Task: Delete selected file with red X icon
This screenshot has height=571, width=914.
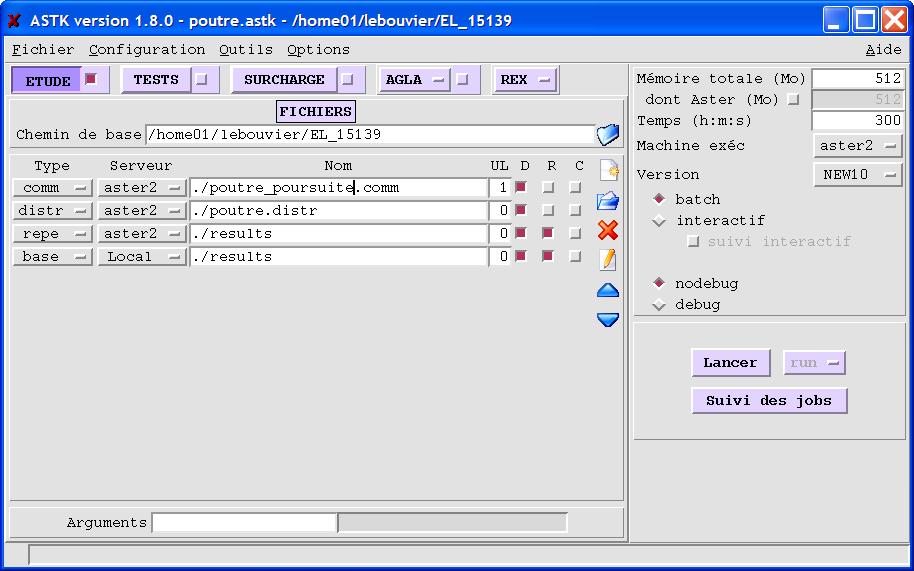Action: (608, 231)
